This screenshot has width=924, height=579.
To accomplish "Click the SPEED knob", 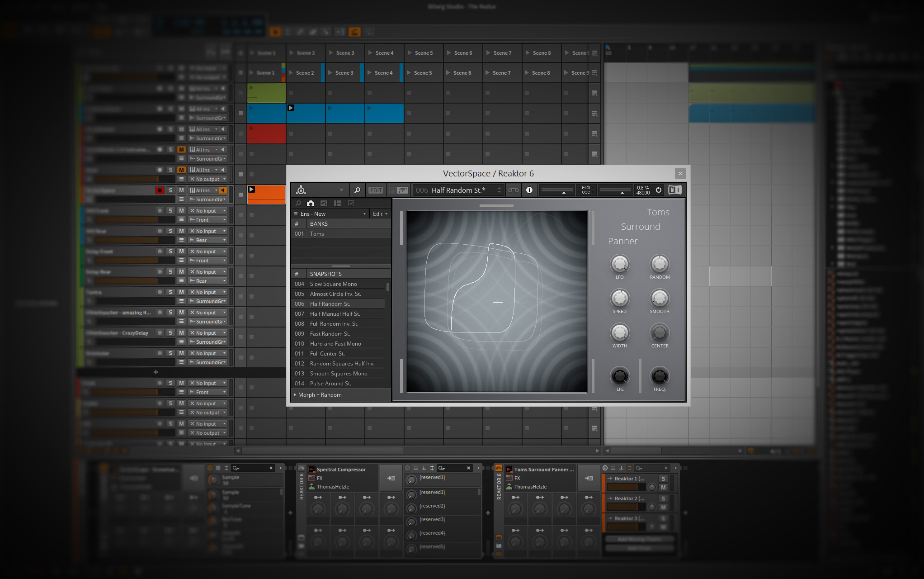I will (x=620, y=298).
